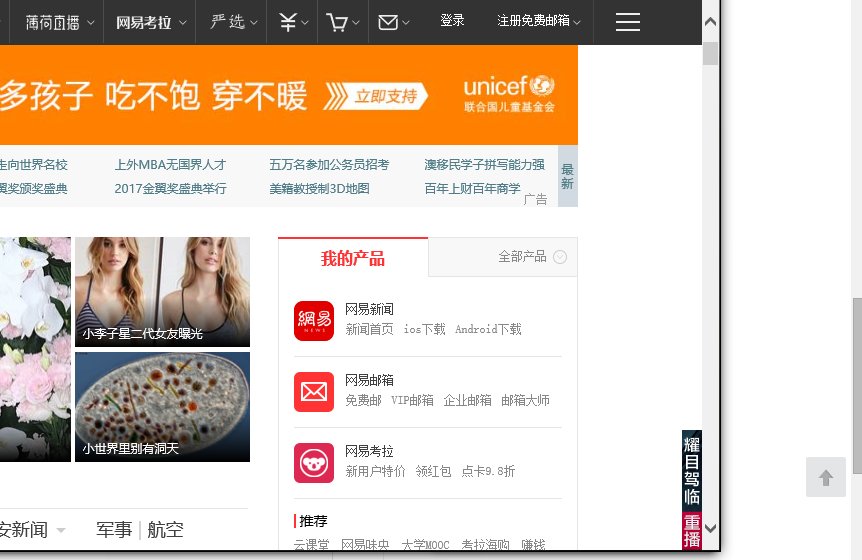Open the 小世界里别有洞天 thumbnail
862x560 pixels.
[163, 407]
